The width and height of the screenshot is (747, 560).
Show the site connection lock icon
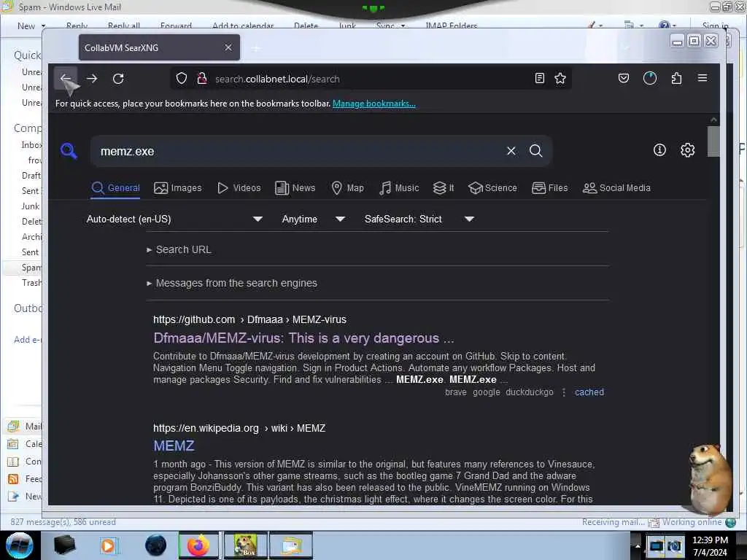202,79
